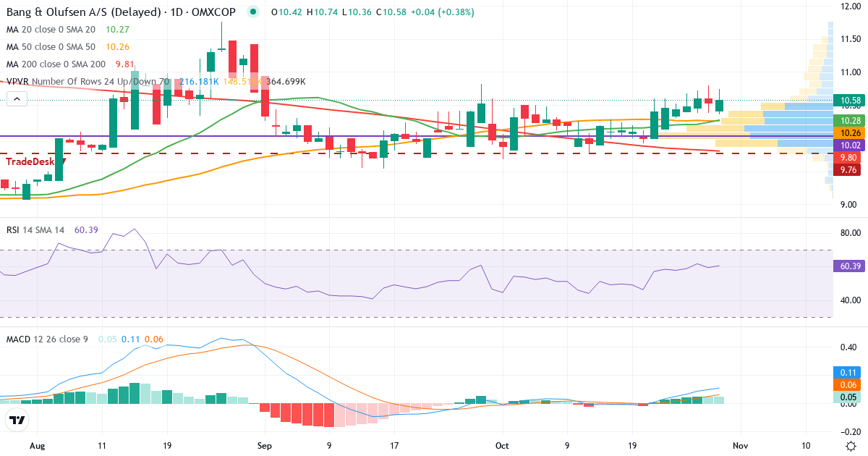The height and width of the screenshot is (456, 868).
Task: Click the 12.00 price axis label
Action: [x=849, y=7]
